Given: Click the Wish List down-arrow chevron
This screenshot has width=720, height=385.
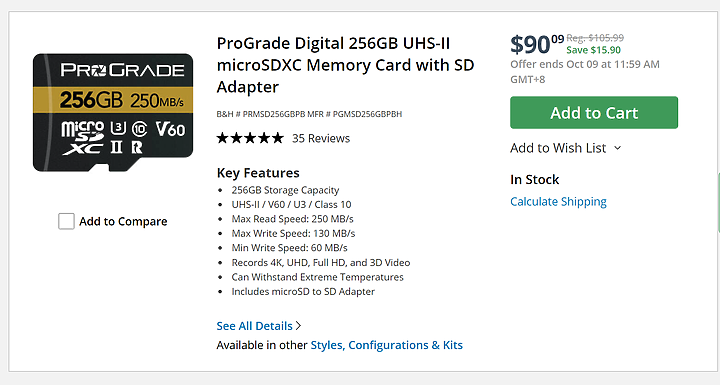Looking at the screenshot, I should [x=618, y=148].
